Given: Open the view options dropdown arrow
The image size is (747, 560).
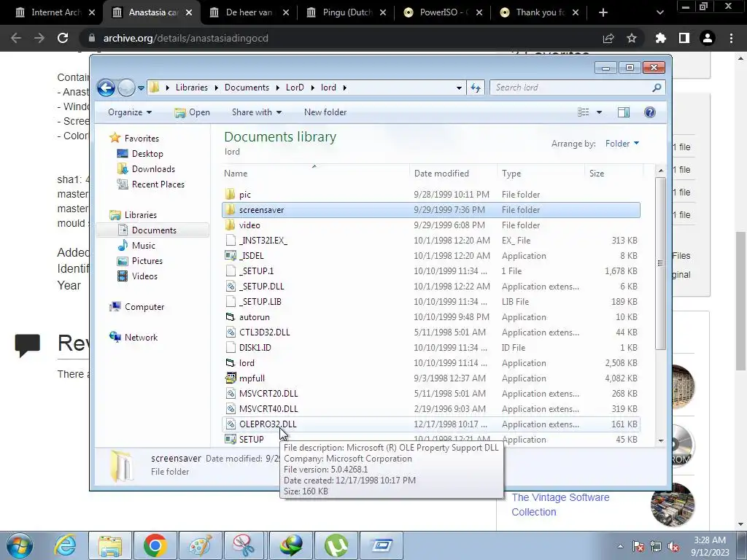Looking at the screenshot, I should click(600, 112).
